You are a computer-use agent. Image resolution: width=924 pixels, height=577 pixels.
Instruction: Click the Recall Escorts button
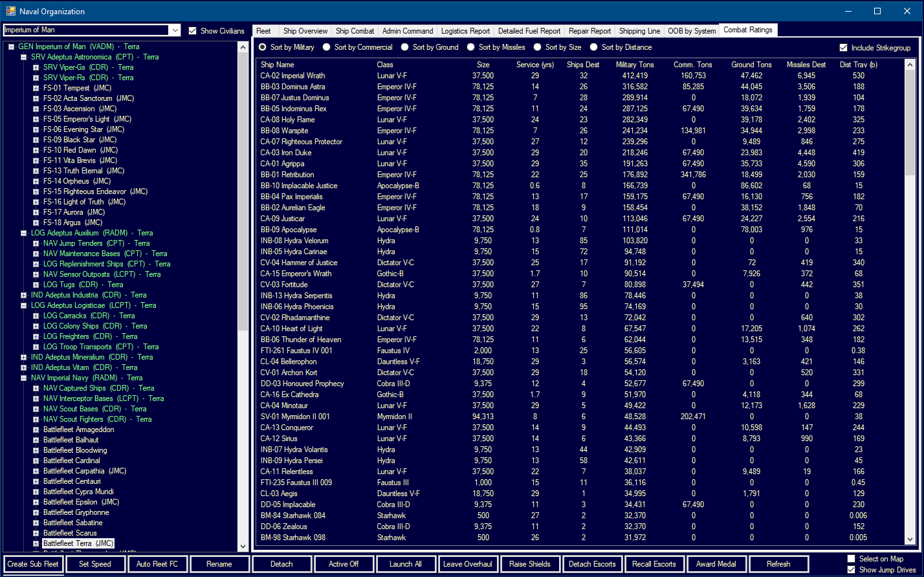[x=654, y=564]
